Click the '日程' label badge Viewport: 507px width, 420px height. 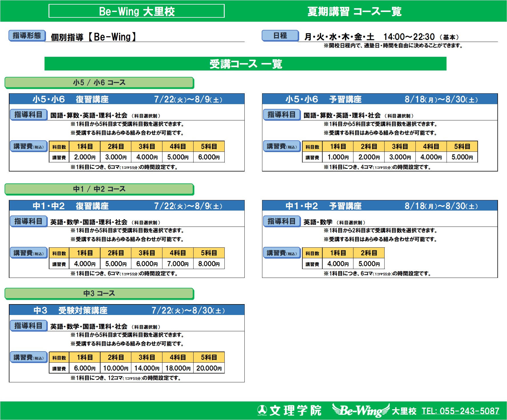pyautogui.click(x=280, y=36)
